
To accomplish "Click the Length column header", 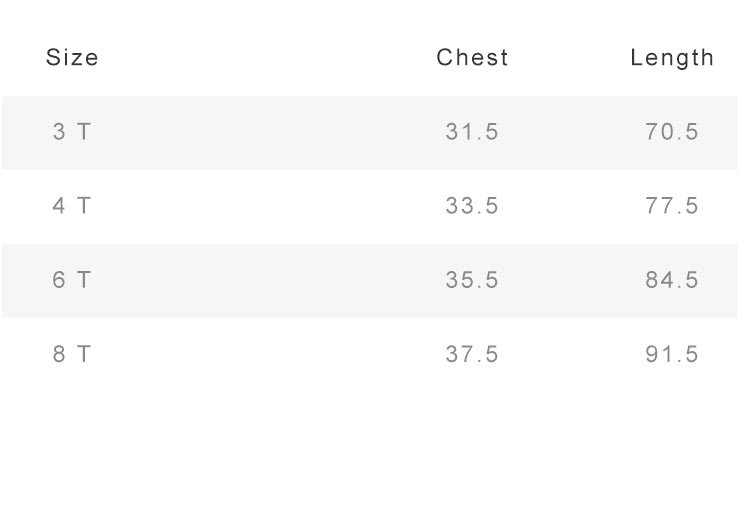I will (672, 58).
